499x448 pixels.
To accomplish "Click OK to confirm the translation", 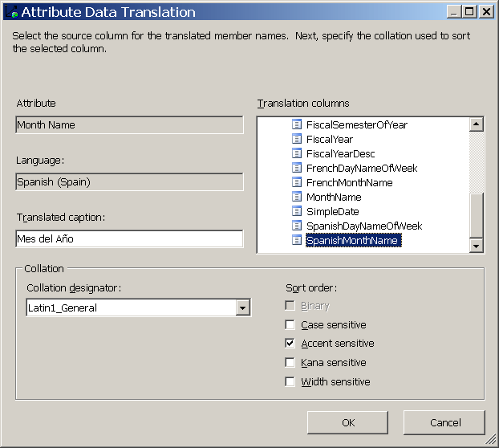I will pos(347,422).
